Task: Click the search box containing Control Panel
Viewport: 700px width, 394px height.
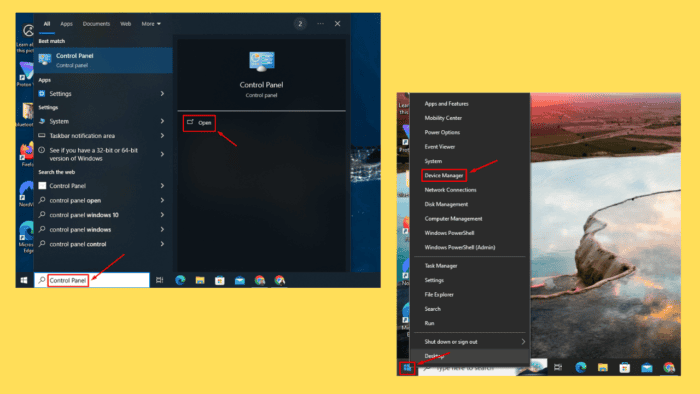Action: 92,280
